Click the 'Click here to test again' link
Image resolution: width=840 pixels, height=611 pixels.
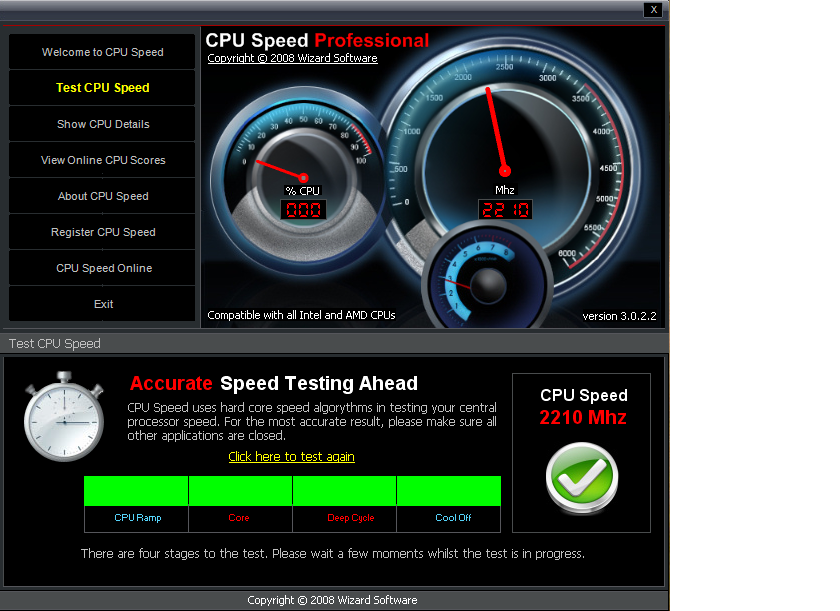tap(291, 456)
